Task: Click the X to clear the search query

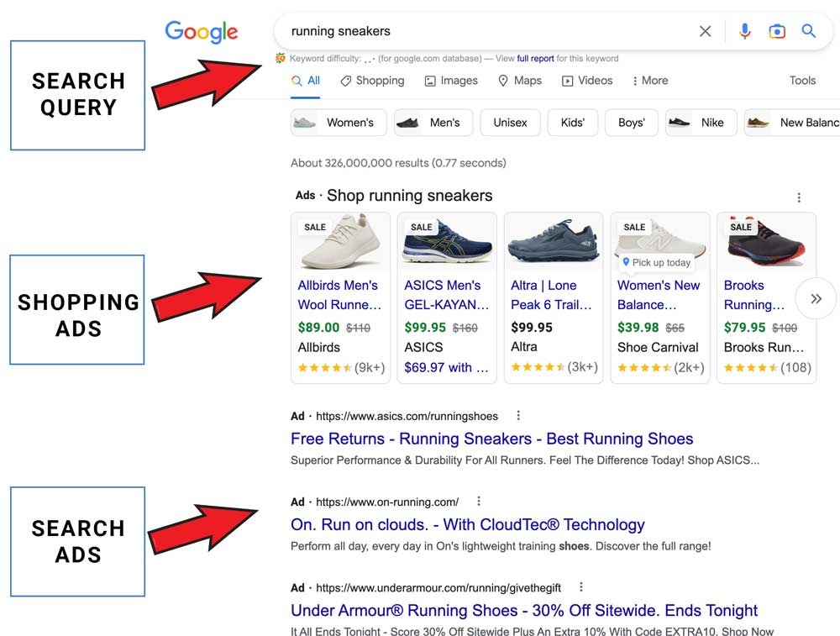Action: 705,30
